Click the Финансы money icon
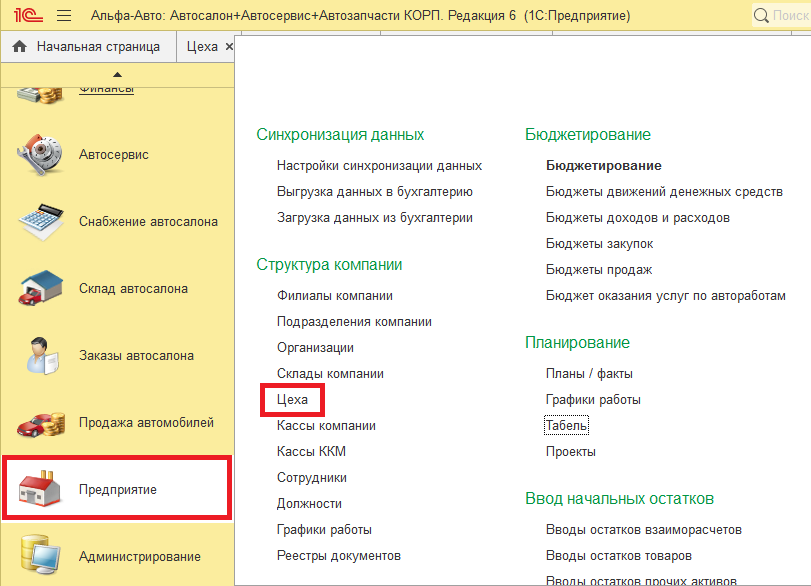Viewport: 811px width, 586px height. (40, 95)
